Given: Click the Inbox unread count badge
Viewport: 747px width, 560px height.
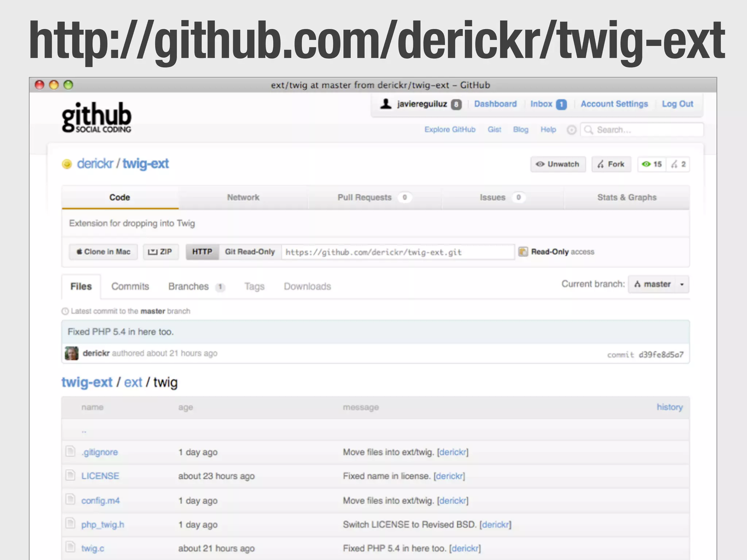Looking at the screenshot, I should pos(561,105).
